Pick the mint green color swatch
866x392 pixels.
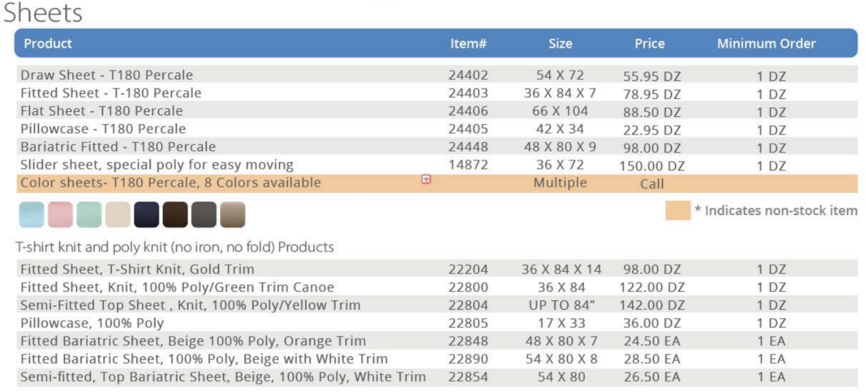point(89,215)
